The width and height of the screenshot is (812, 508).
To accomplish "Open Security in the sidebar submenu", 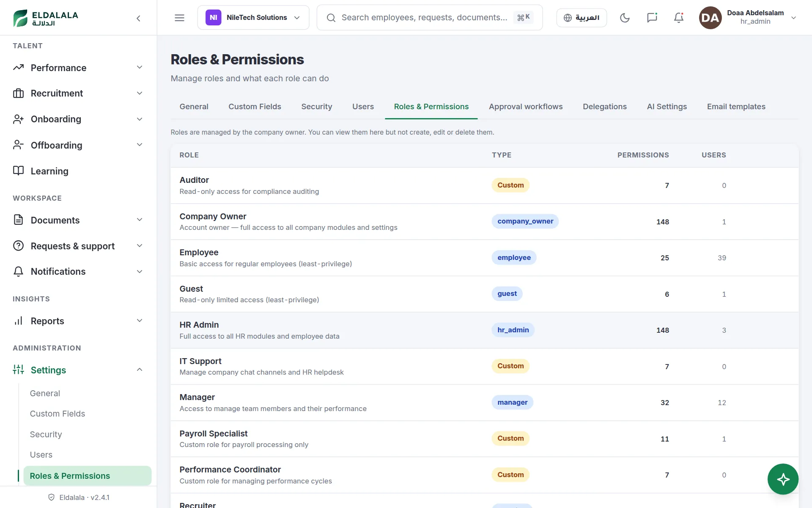I will click(x=46, y=434).
